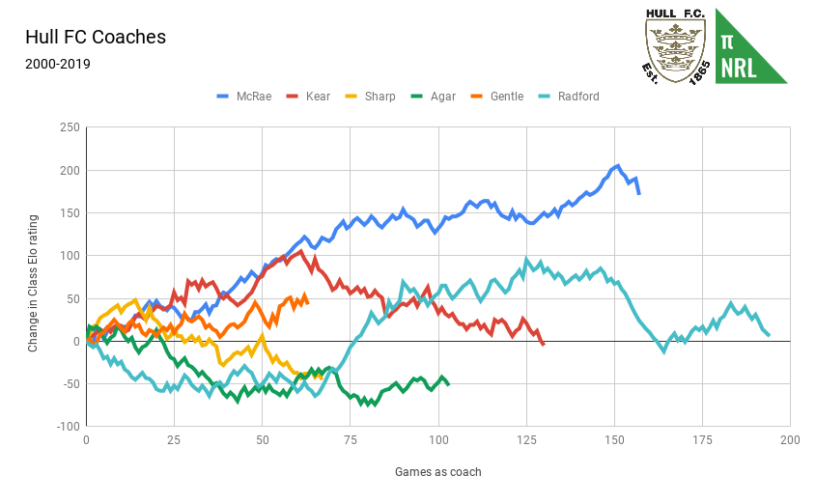Select the Kear legend label
Viewport: 816px width, 504px height.
point(318,97)
